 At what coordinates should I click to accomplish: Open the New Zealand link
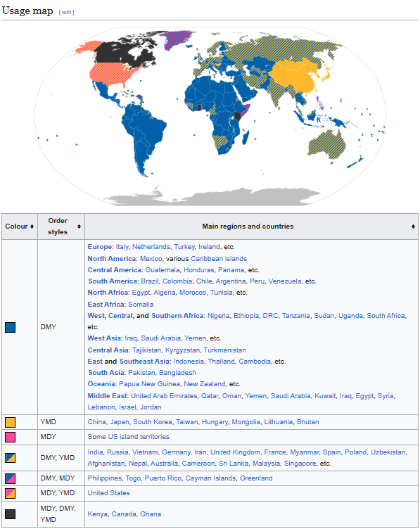point(205,384)
